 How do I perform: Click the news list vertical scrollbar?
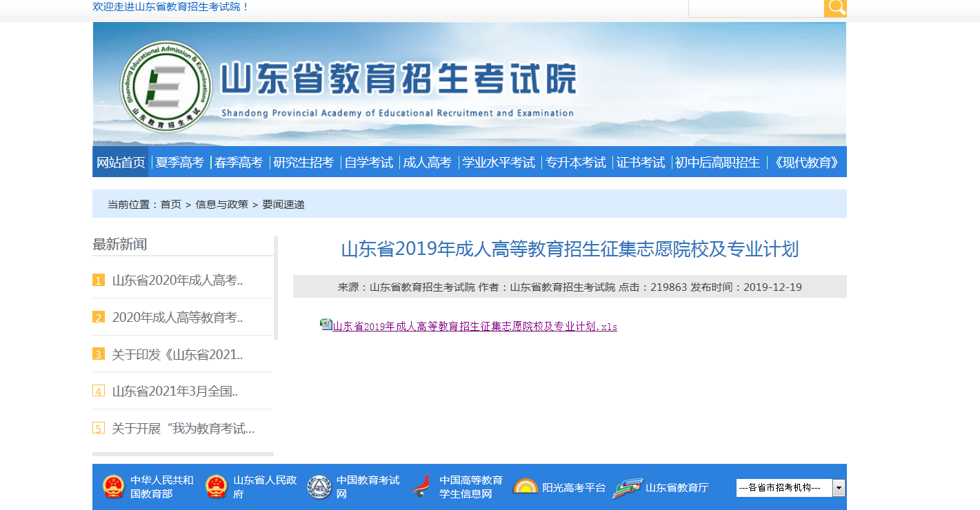(276, 288)
